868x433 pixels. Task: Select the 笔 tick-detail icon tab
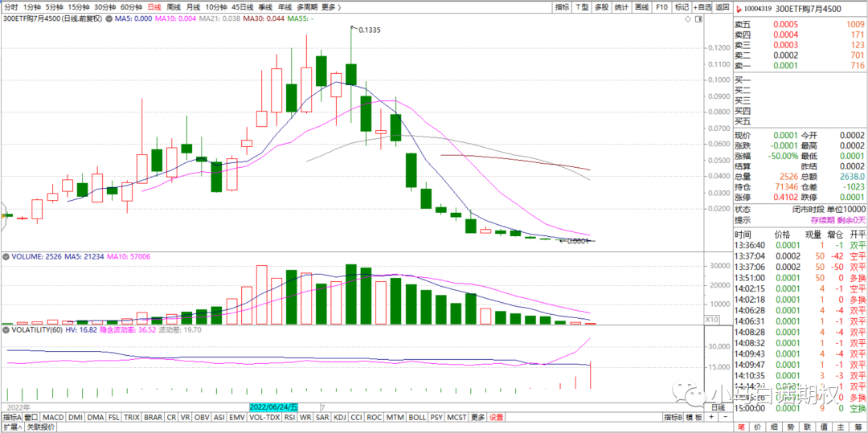742,427
